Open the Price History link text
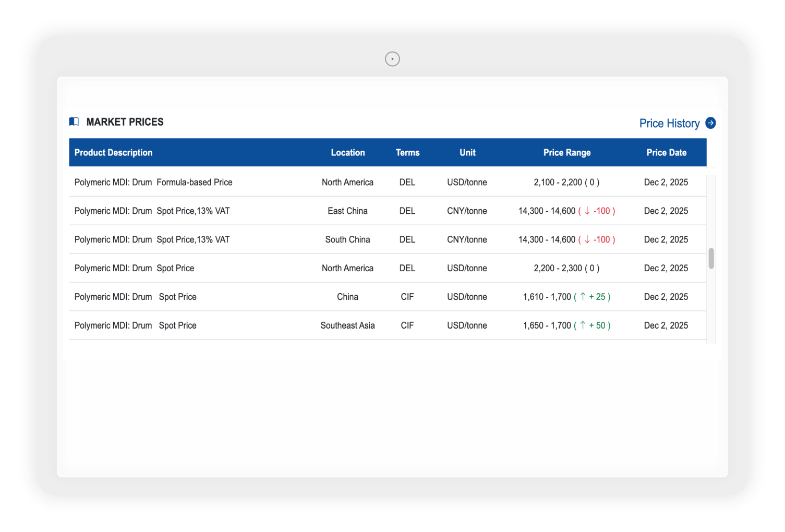 click(669, 124)
